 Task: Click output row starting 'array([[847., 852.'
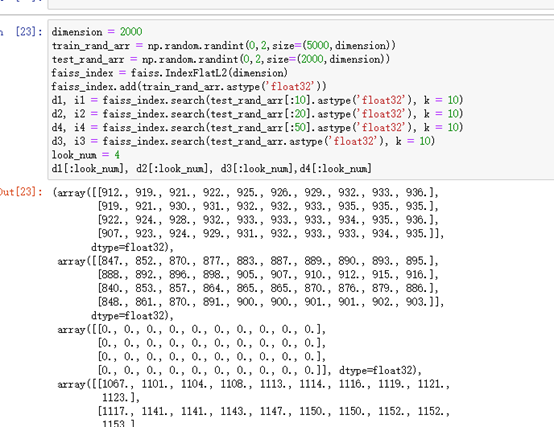point(248,261)
